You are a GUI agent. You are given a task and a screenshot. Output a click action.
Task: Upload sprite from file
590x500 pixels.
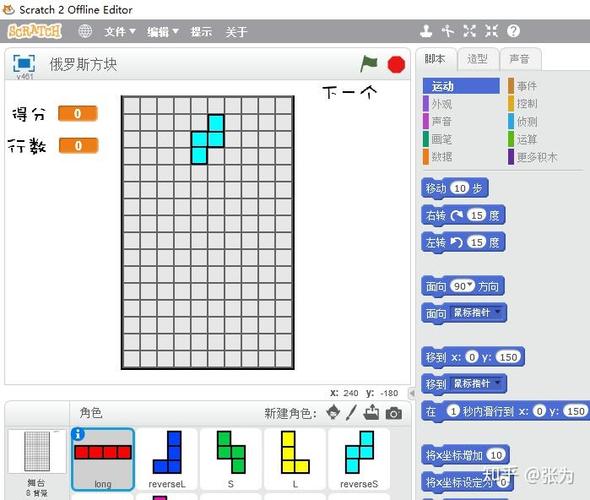[371, 413]
